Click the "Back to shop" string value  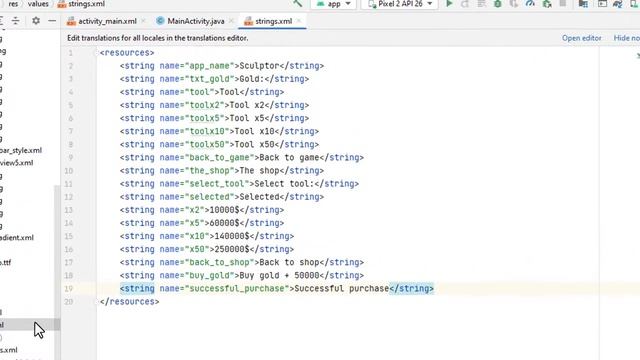pos(289,262)
